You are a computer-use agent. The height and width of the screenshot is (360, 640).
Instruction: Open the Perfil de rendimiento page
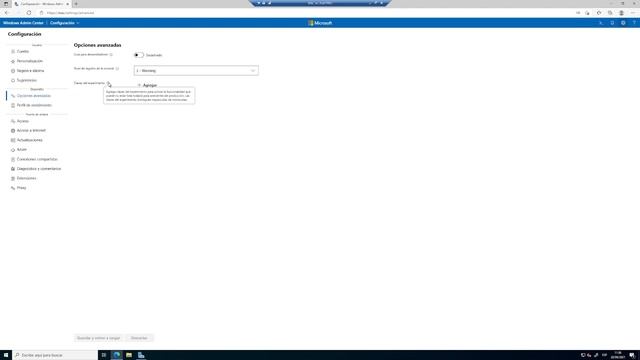[34, 105]
